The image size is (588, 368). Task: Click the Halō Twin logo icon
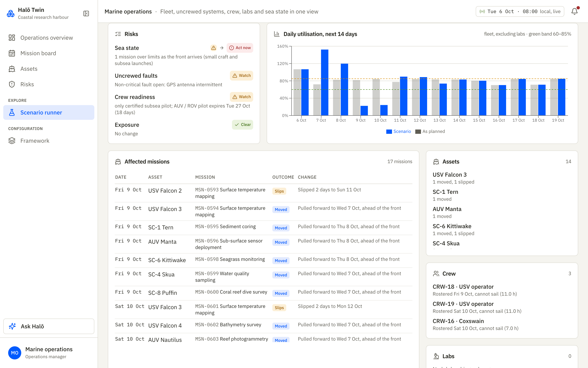click(x=10, y=13)
